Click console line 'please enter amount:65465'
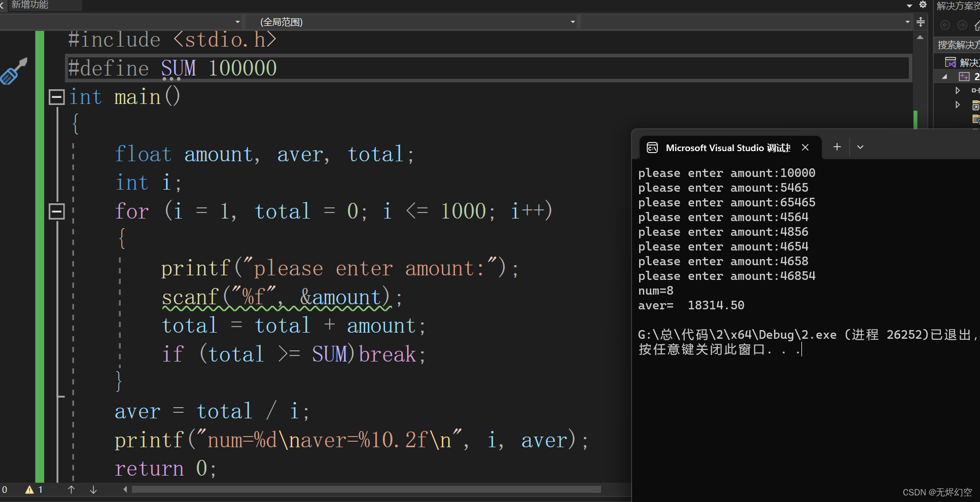 tap(726, 202)
